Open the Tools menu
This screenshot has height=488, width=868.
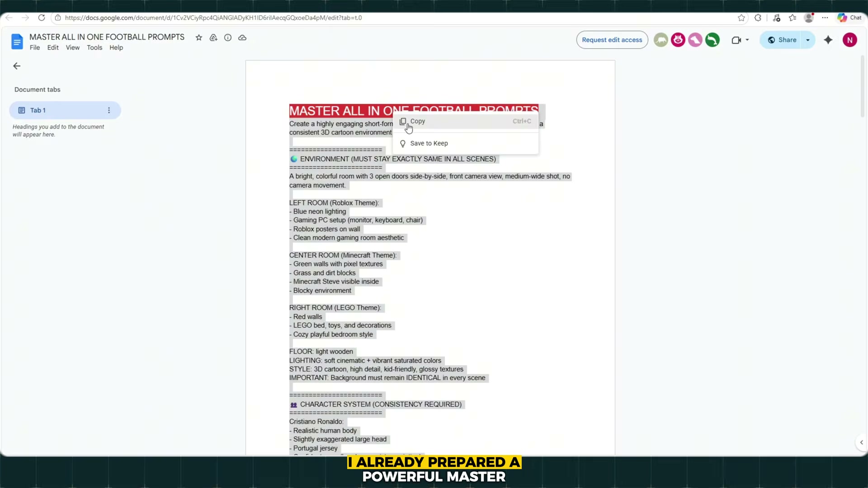click(x=94, y=47)
